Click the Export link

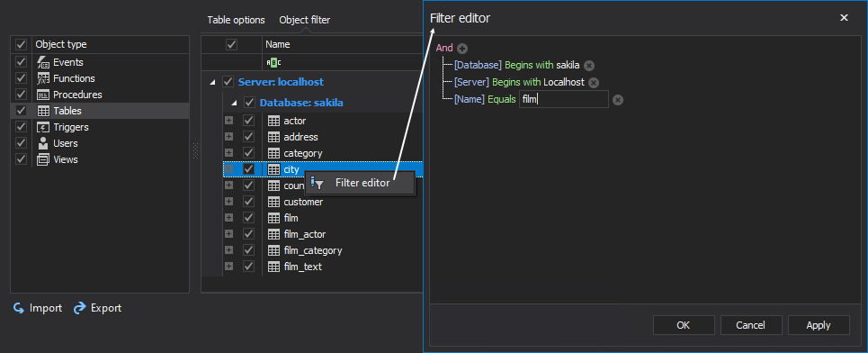106,308
